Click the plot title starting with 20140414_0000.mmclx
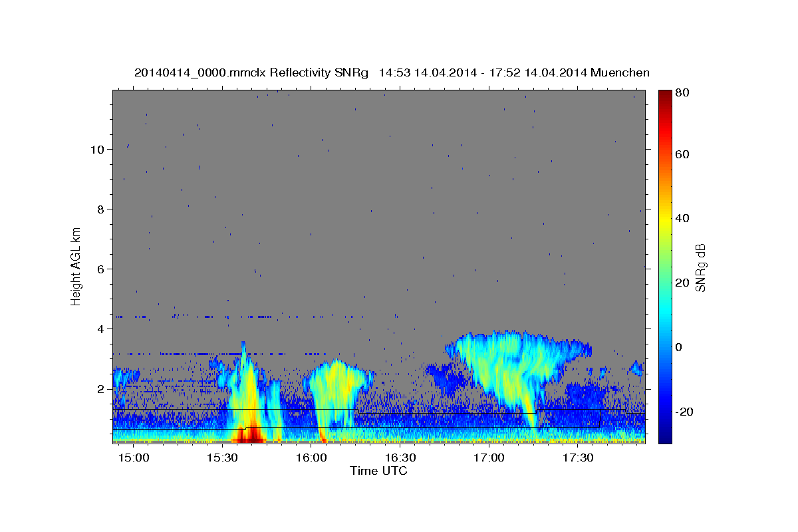Image resolution: width=798 pixels, height=532 pixels. click(x=392, y=72)
